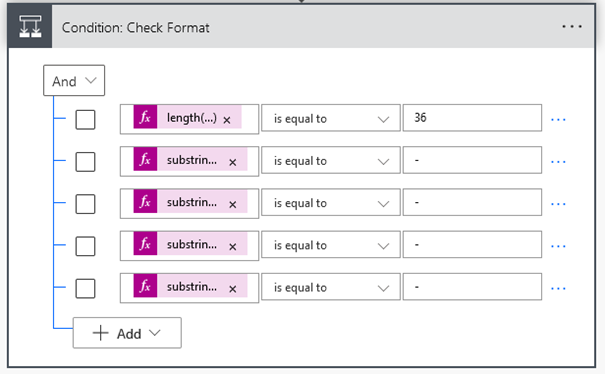
Task: Open the Condition card ellipsis menu
Action: pos(572,27)
